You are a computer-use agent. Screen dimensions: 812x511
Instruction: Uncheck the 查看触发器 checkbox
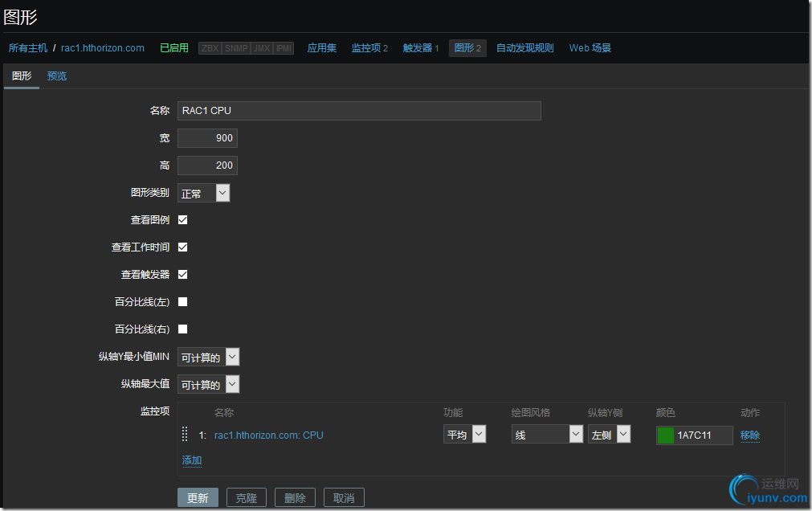183,275
